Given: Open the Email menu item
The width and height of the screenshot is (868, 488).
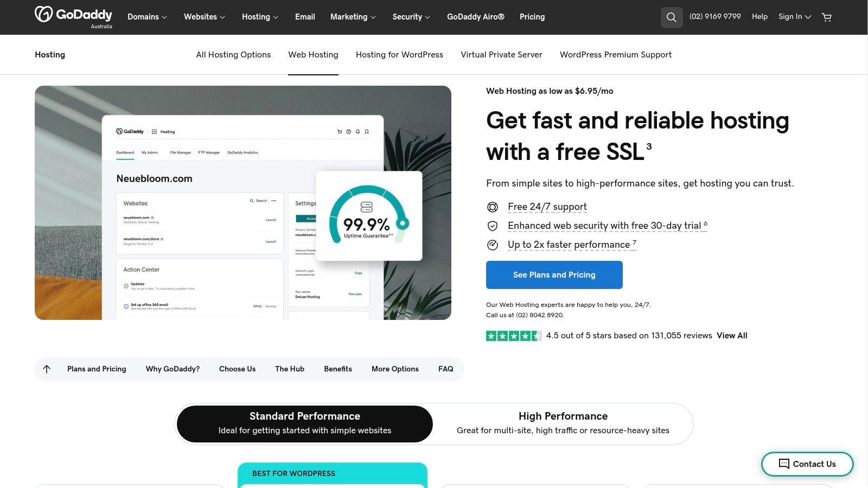Looking at the screenshot, I should click(305, 17).
